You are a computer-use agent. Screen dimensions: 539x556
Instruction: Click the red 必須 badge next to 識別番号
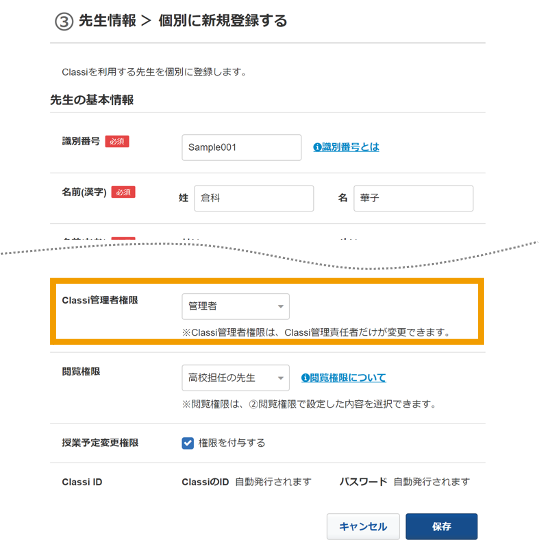[x=117, y=141]
